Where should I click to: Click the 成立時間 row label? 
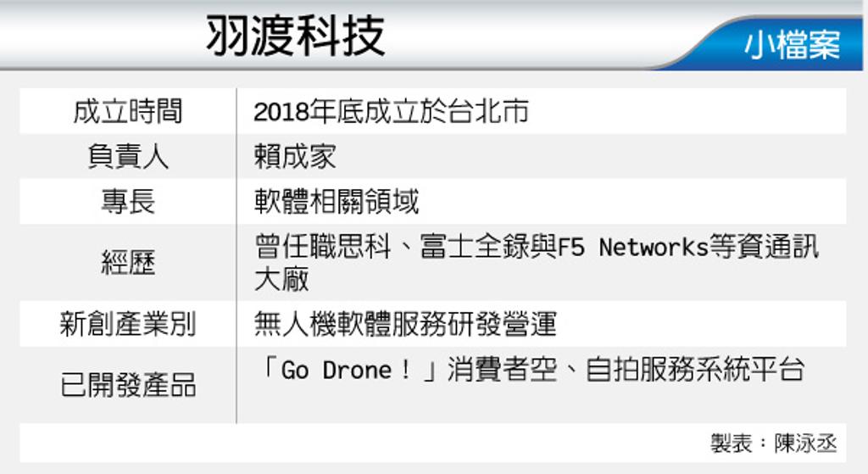tap(128, 111)
